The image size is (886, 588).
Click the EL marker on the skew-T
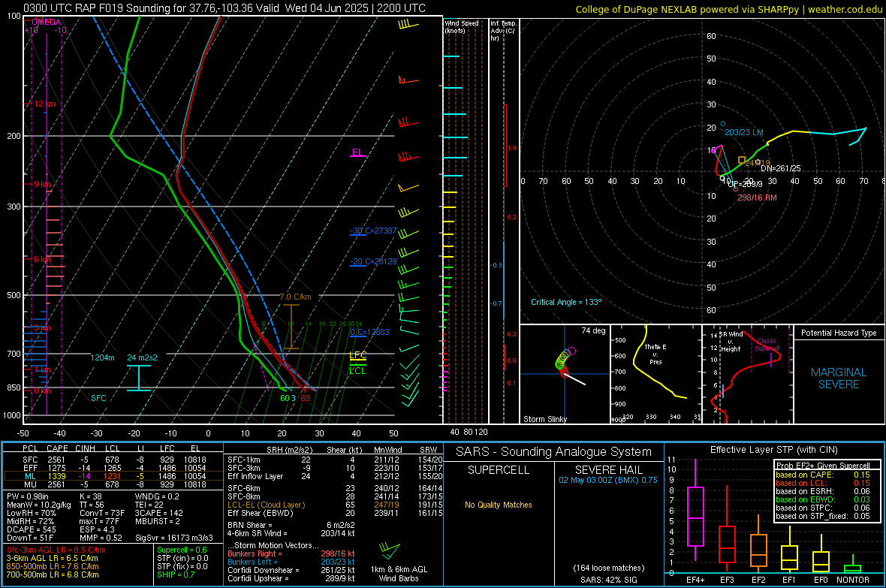[357, 152]
